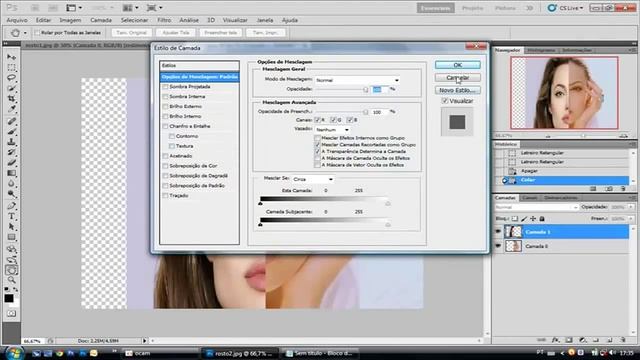Select the Rotate View tool

pyautogui.click(x=11, y=270)
